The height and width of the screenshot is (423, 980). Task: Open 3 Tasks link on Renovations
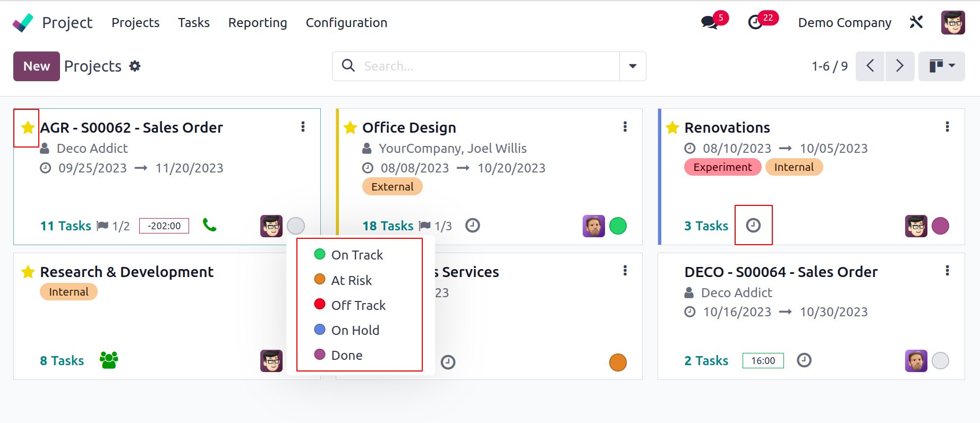tap(706, 226)
